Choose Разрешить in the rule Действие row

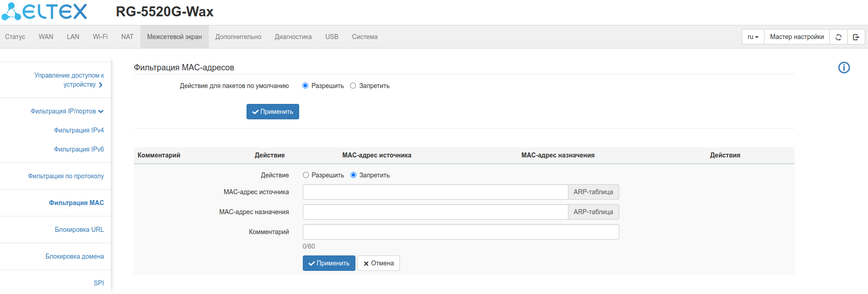click(x=306, y=175)
